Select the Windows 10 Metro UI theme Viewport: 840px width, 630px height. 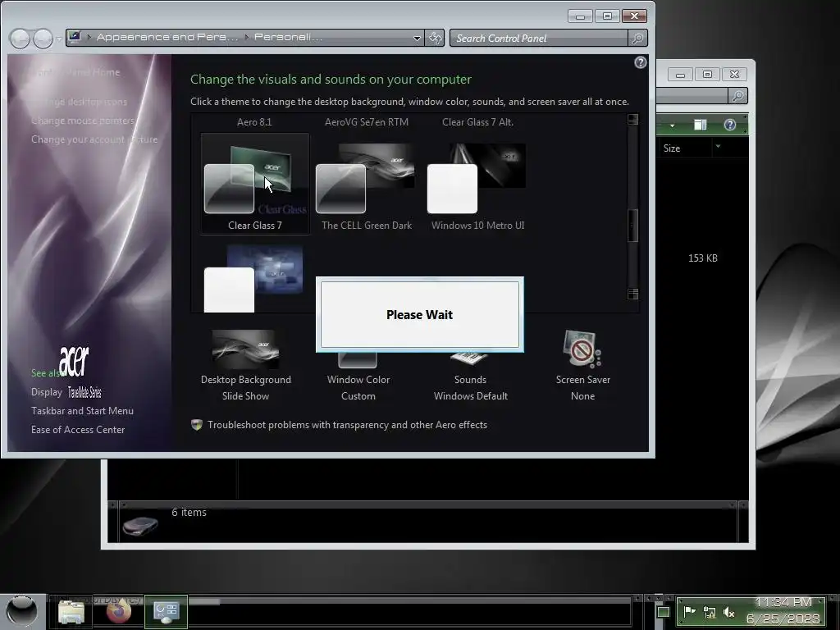pyautogui.click(x=477, y=183)
